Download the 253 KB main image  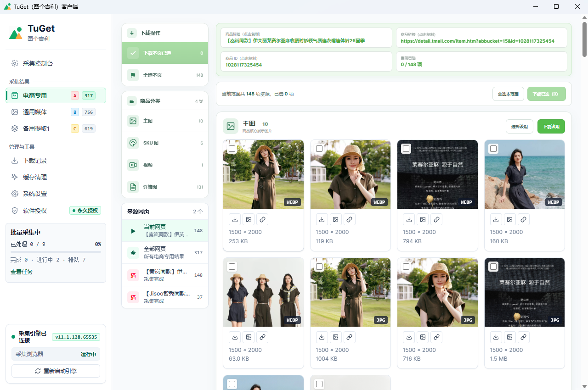235,219
